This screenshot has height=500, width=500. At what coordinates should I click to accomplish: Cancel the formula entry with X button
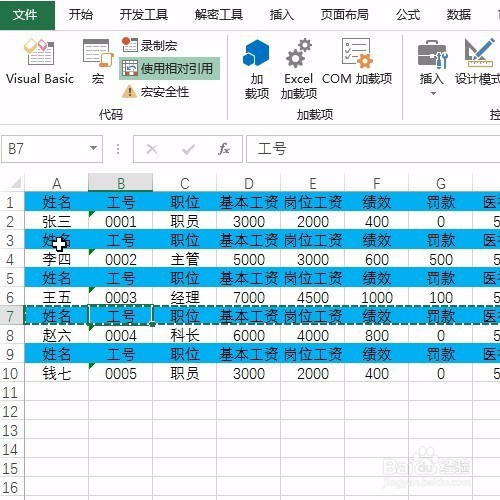(x=152, y=149)
